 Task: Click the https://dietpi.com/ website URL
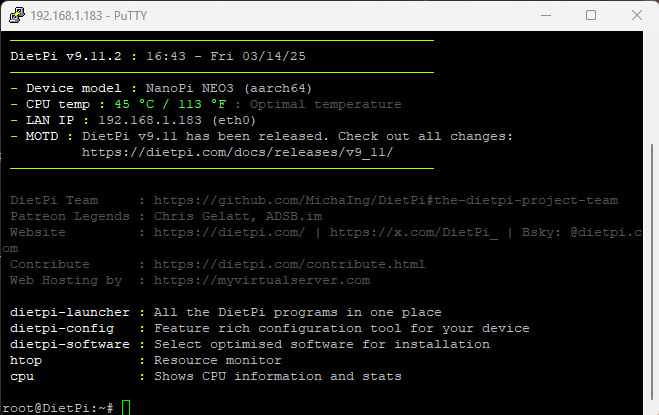(x=229, y=232)
